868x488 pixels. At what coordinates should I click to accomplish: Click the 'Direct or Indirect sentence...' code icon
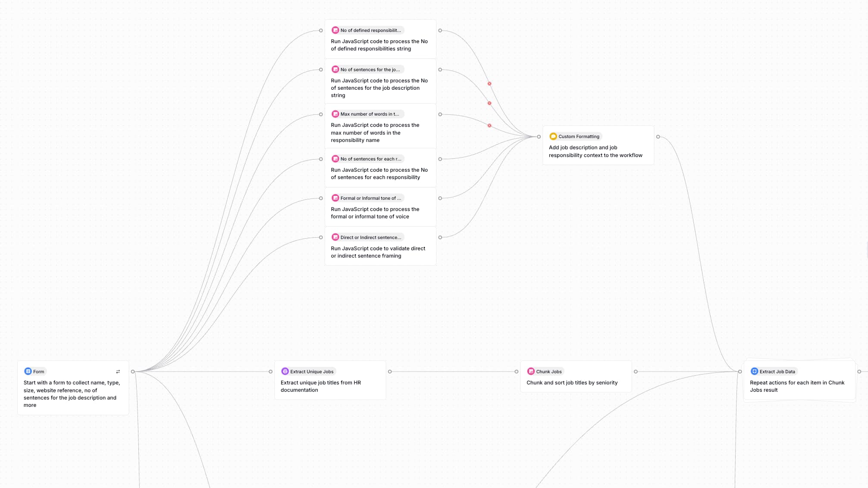pyautogui.click(x=335, y=237)
